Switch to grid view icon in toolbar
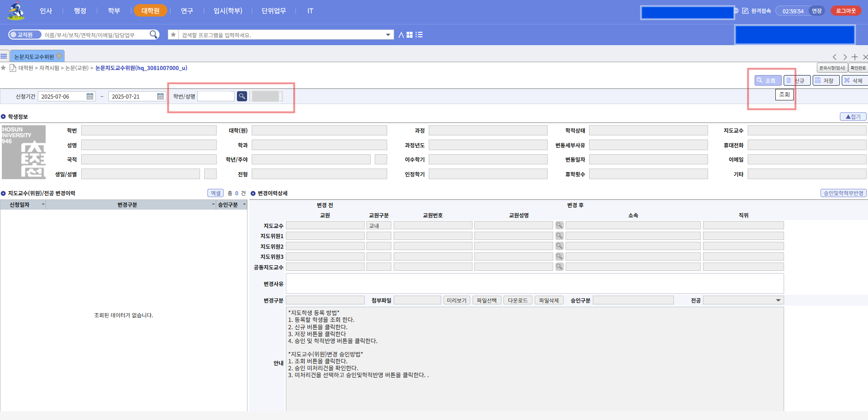Viewport: 868px width, 420px height. tap(409, 35)
